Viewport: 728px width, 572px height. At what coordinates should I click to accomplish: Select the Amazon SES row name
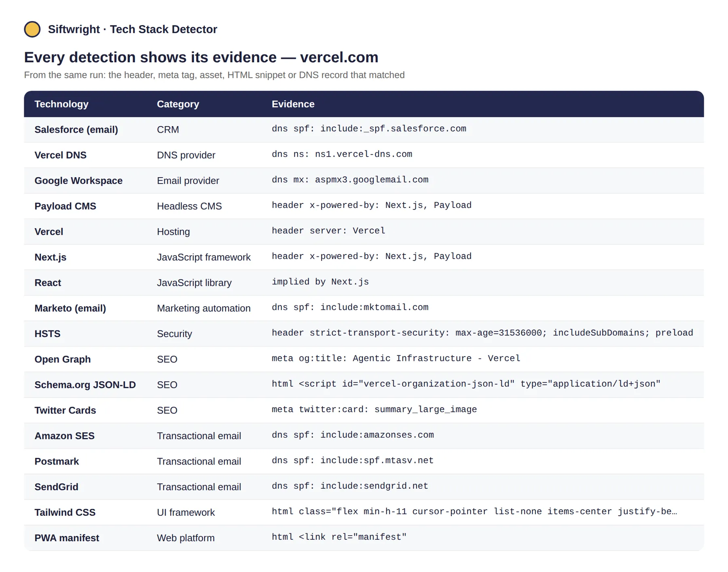coord(65,435)
